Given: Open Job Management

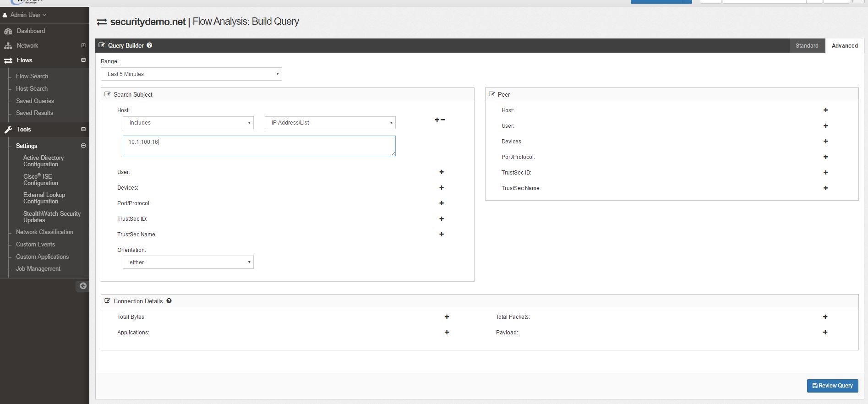Looking at the screenshot, I should [x=38, y=268].
